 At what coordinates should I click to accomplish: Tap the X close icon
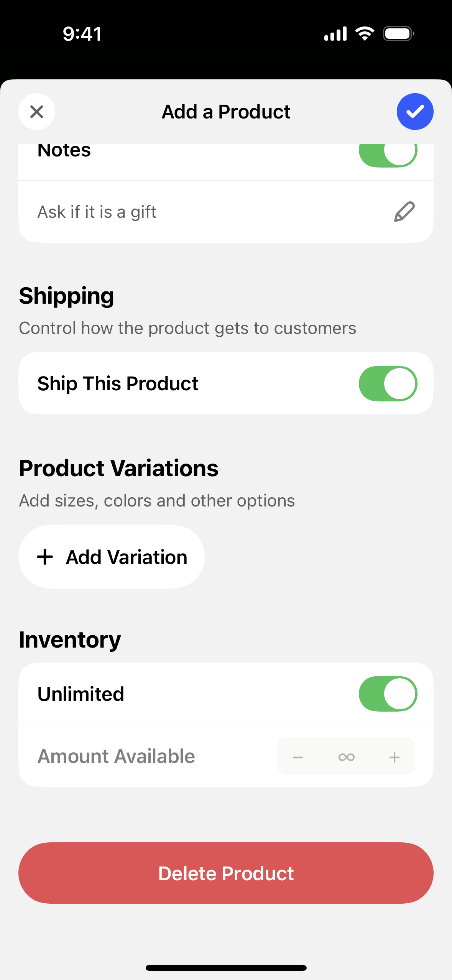[x=37, y=112]
